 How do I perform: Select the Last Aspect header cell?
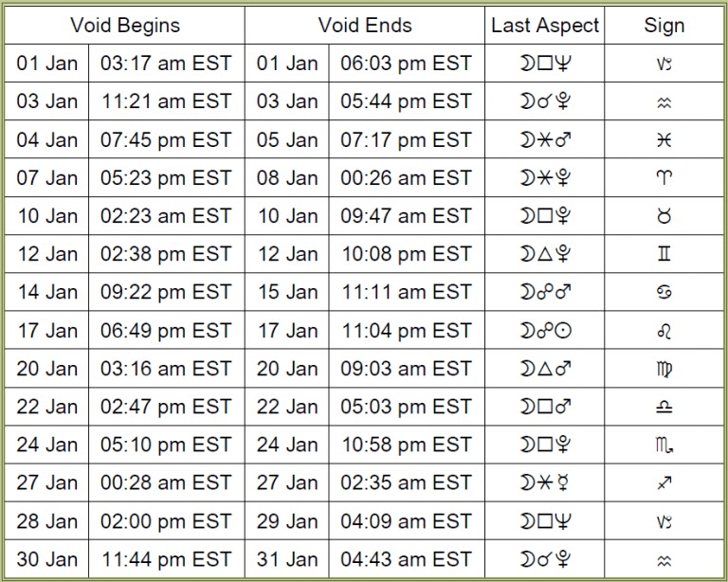(545, 25)
